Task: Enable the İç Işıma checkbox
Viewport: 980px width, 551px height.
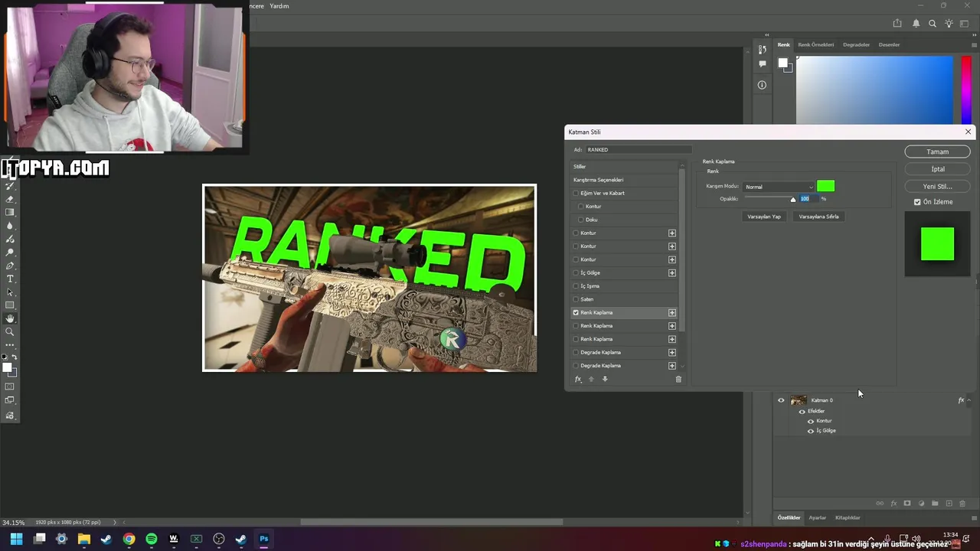Action: click(577, 285)
